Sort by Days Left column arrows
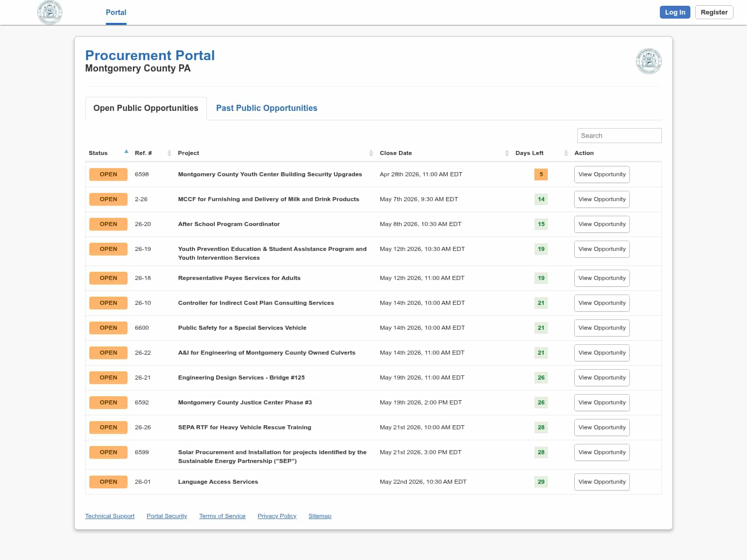 (566, 153)
